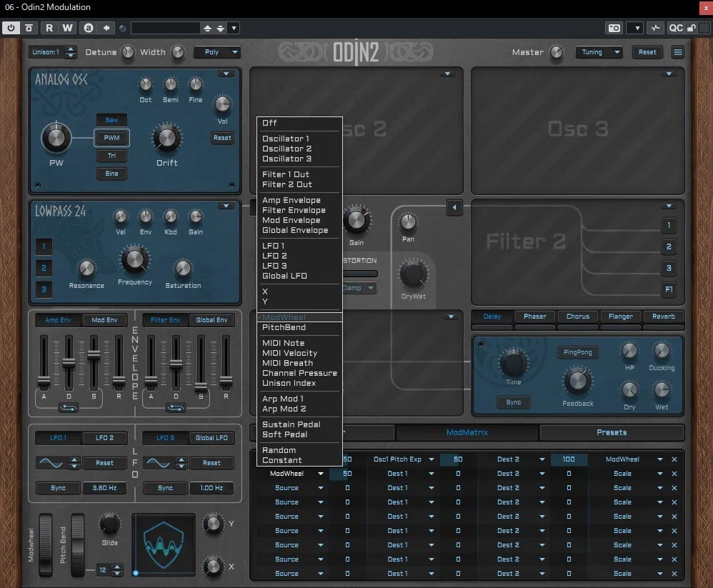Toggle the PingPong delay button

click(x=577, y=352)
